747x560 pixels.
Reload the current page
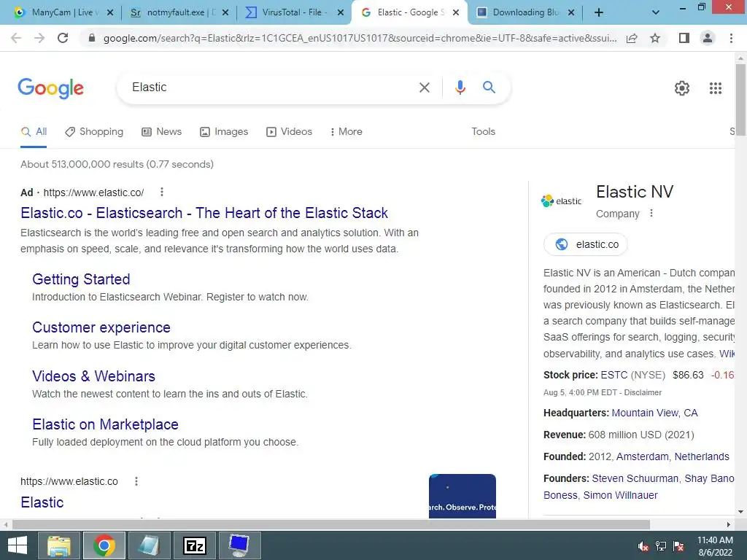tap(63, 38)
